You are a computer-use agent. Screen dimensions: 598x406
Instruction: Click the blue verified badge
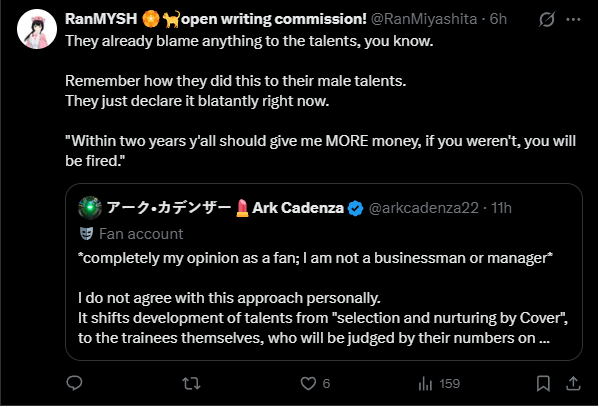click(x=355, y=208)
